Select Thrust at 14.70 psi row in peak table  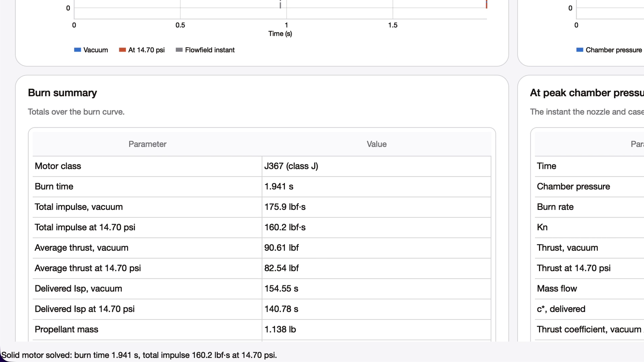(x=590, y=268)
